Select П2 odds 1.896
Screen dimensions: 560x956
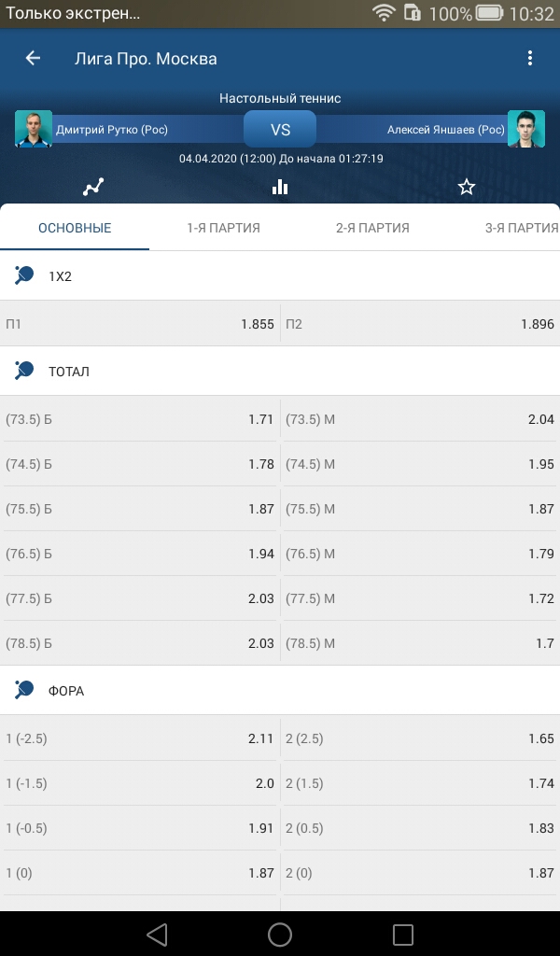[x=420, y=324]
